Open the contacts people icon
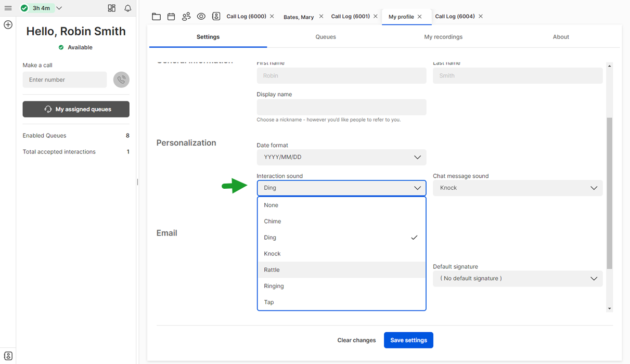 [x=186, y=17]
